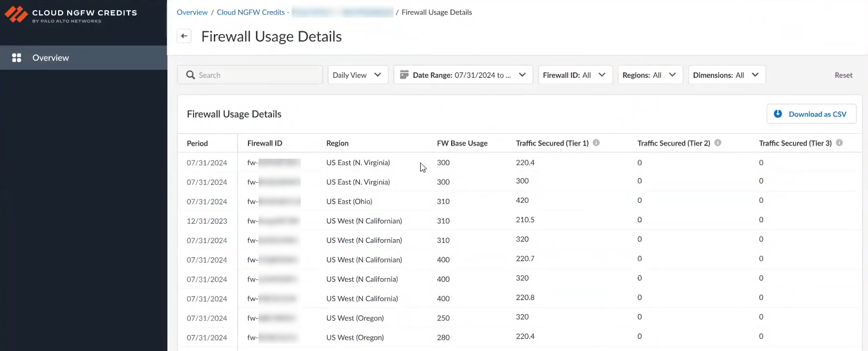Expand the Date Range selector
The width and height of the screenshot is (868, 351).
(x=462, y=75)
